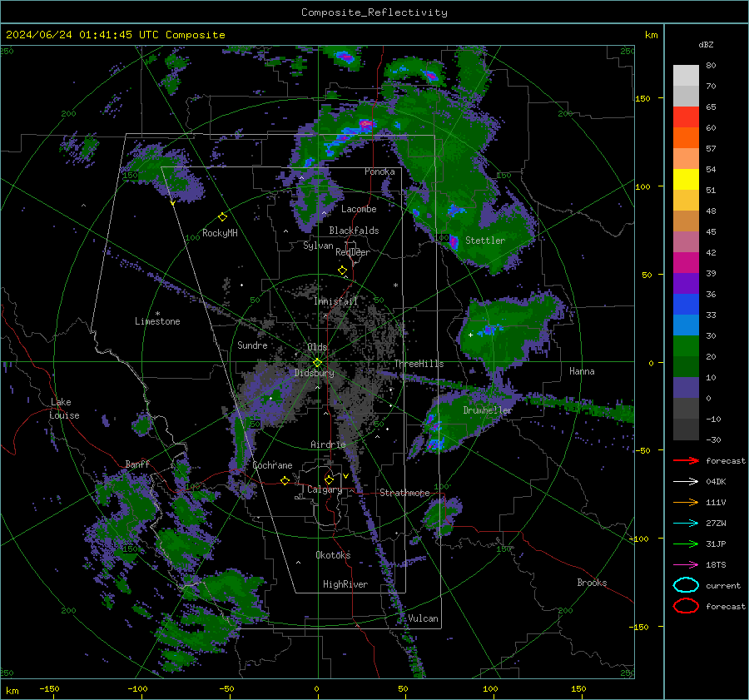The height and width of the screenshot is (700, 749).
Task: Click the orange 60–57 dBZ color band
Action: pos(686,138)
